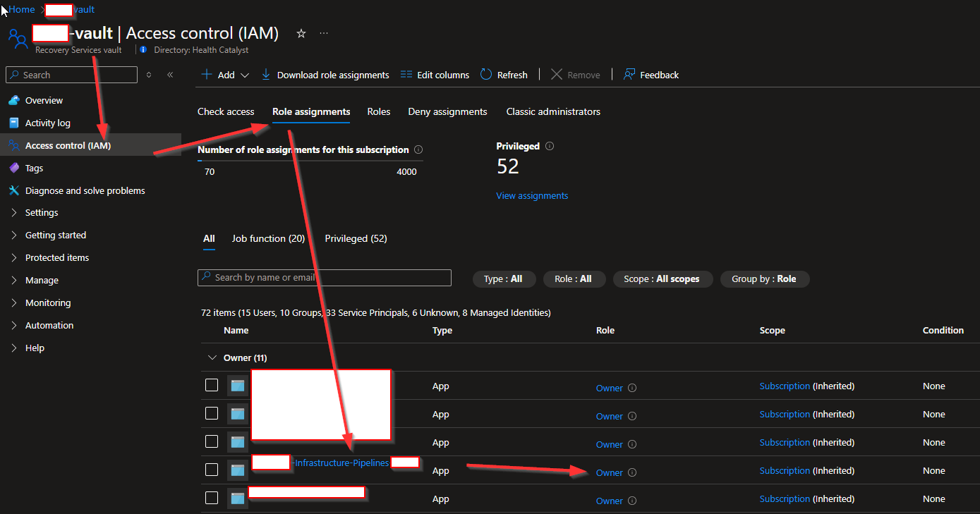
Task: Open the ellipsis more options menu
Action: pyautogui.click(x=324, y=33)
